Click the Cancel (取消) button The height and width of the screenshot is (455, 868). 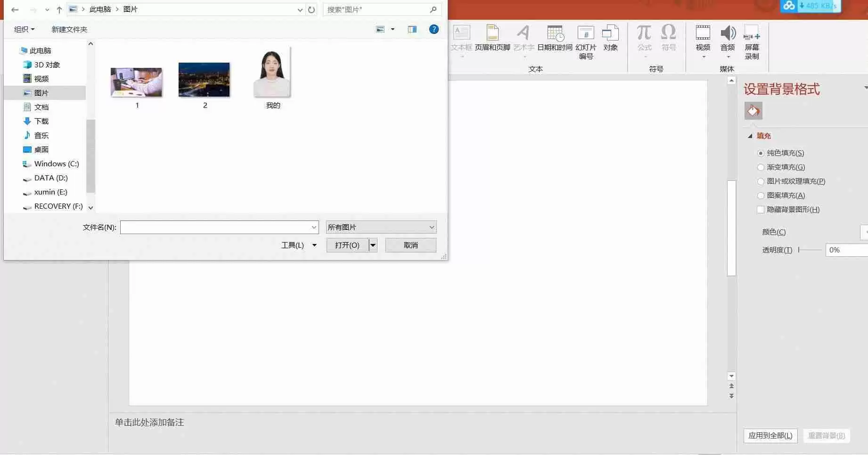[x=410, y=245]
